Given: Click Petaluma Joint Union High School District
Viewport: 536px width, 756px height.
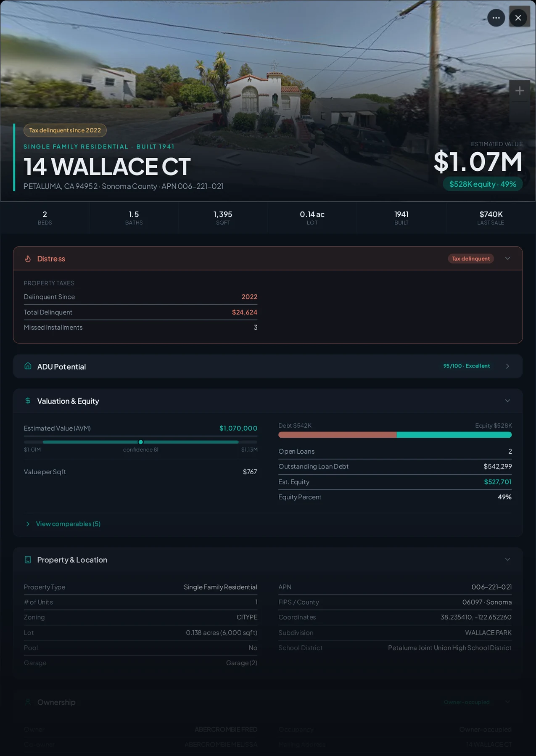Looking at the screenshot, I should (450, 648).
